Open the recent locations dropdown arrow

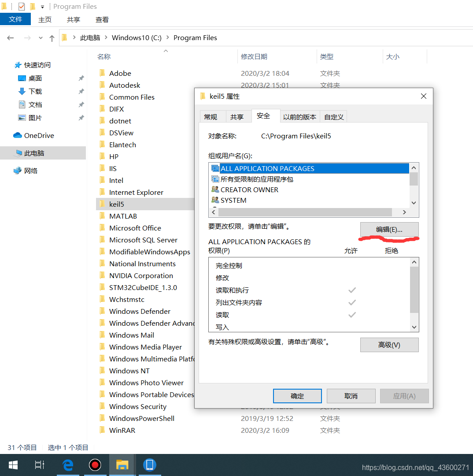tap(41, 38)
